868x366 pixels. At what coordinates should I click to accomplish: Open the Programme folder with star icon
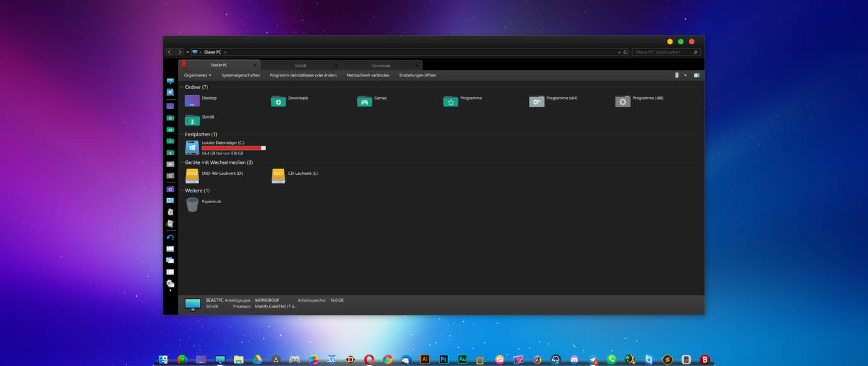click(x=450, y=101)
